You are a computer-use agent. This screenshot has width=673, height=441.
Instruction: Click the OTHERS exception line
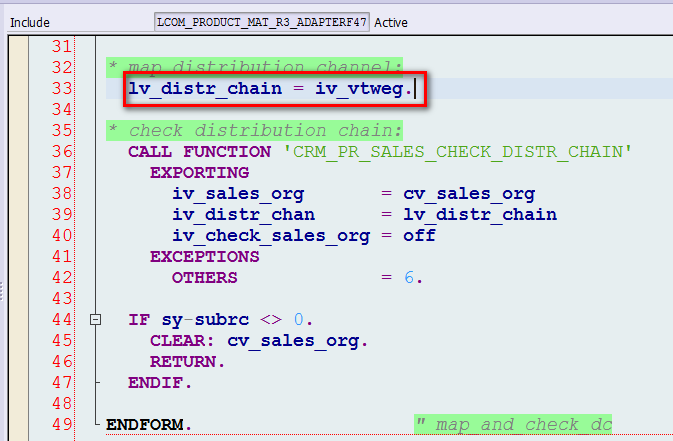coord(297,278)
